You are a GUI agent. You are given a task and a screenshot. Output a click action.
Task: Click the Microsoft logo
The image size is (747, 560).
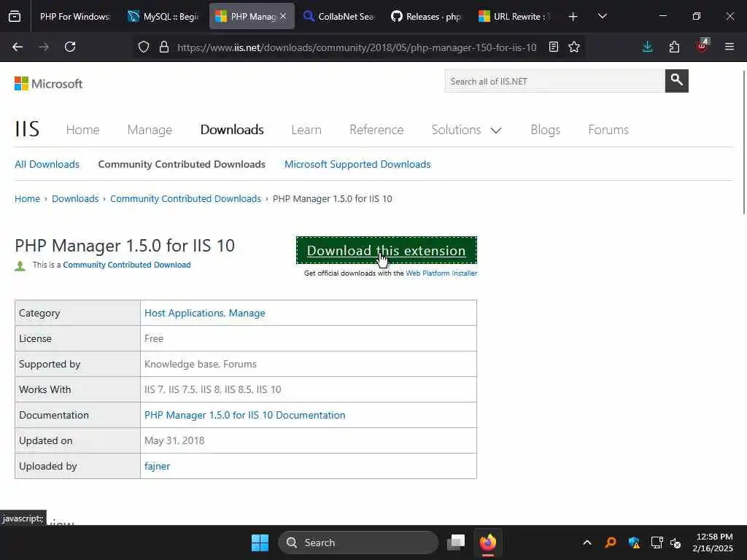[x=49, y=84]
